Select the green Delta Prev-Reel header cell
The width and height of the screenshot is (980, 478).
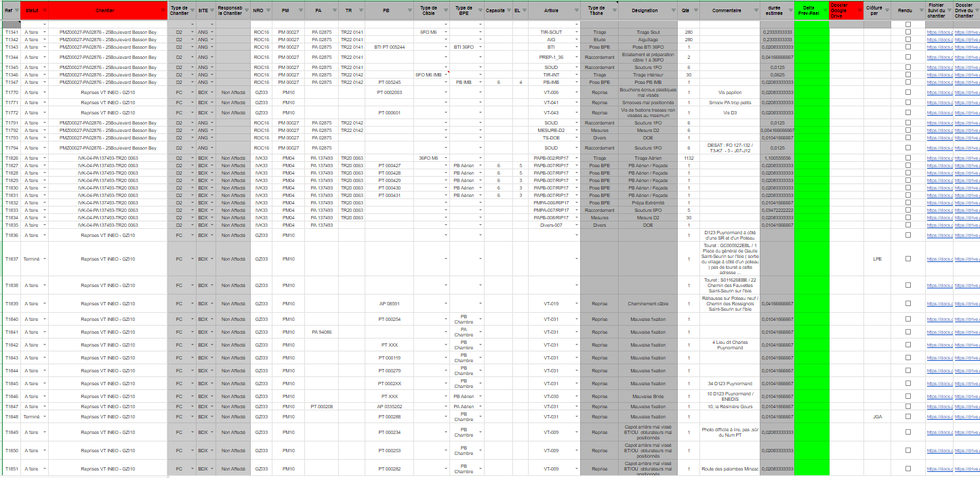(x=811, y=10)
